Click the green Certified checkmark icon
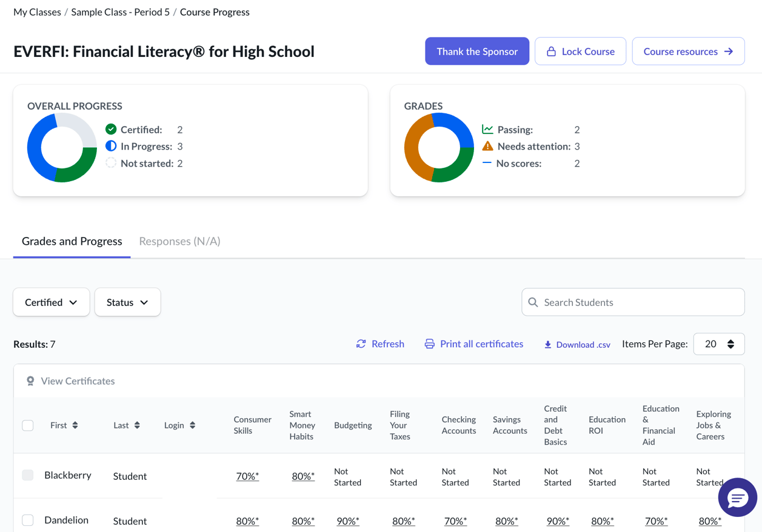This screenshot has height=532, width=762. click(111, 129)
